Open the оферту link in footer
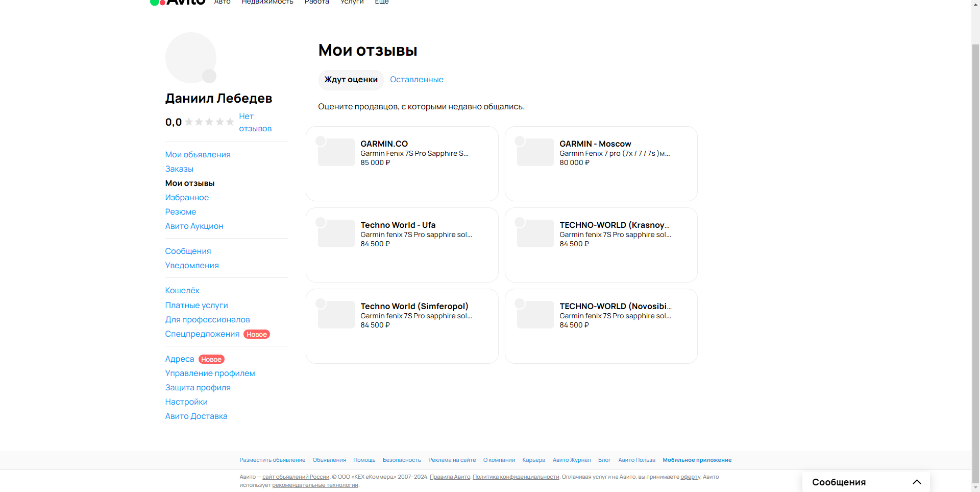Screen dimensions: 980x492 coord(691,477)
